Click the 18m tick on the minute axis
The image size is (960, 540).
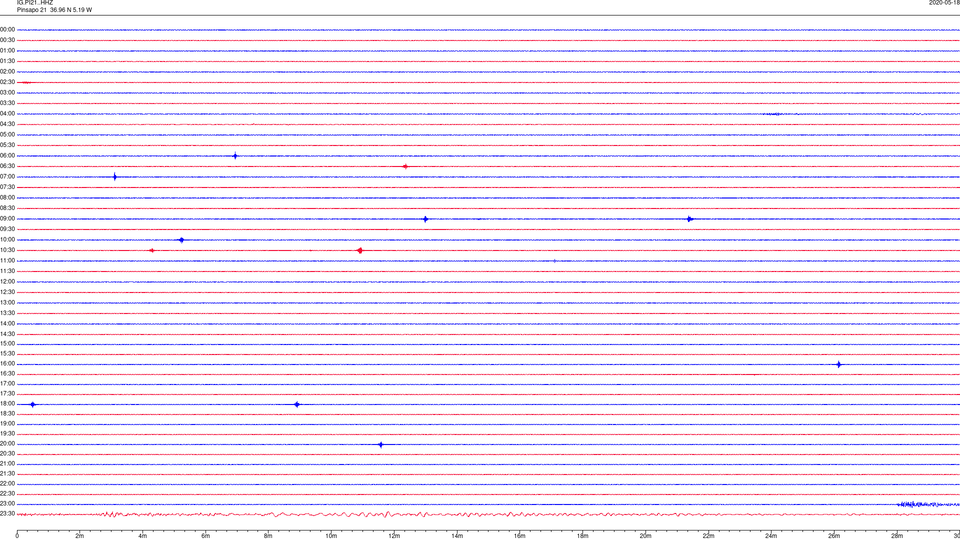(x=583, y=536)
